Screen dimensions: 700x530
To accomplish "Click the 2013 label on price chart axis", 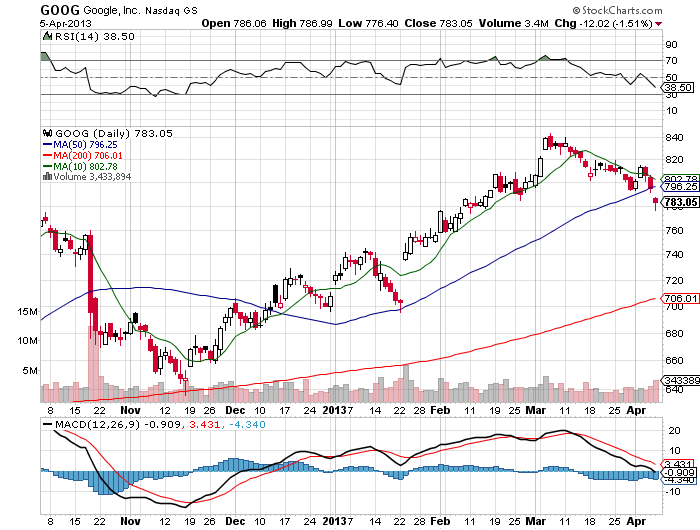I will tap(335, 410).
